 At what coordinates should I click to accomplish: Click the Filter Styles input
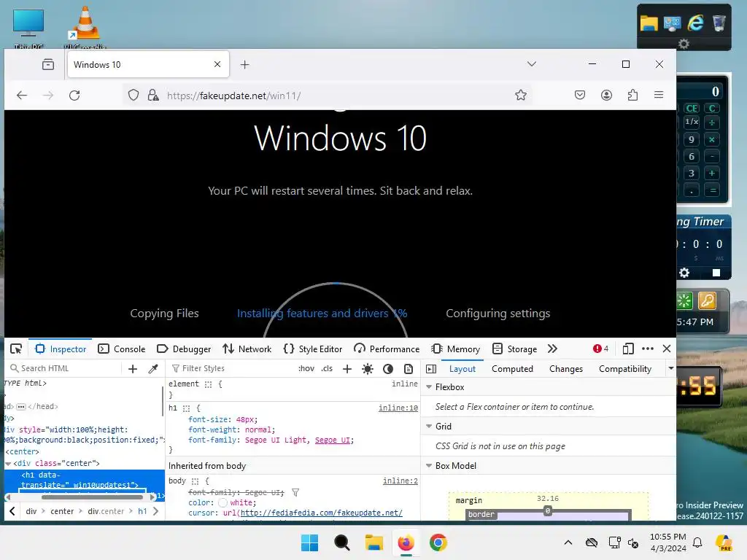pyautogui.click(x=233, y=368)
